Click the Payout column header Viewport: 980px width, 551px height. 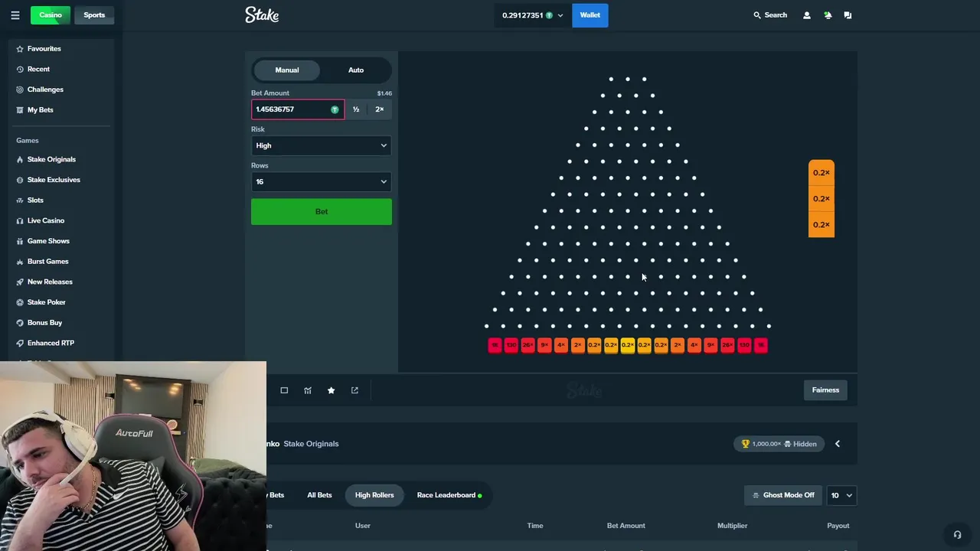click(838, 526)
